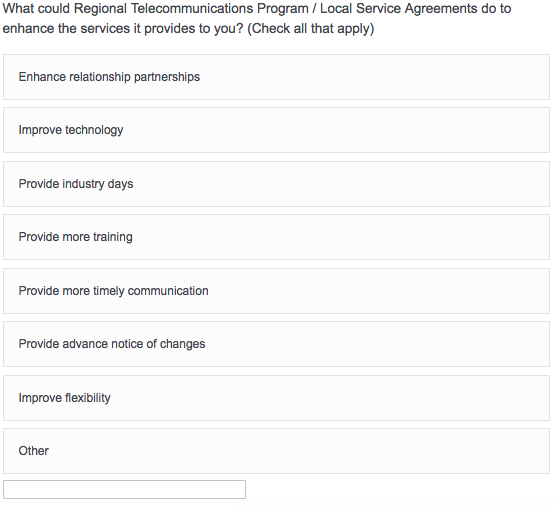Click the 'Improve technology' label text
Viewport: 556px width, 505px height.
tap(71, 130)
